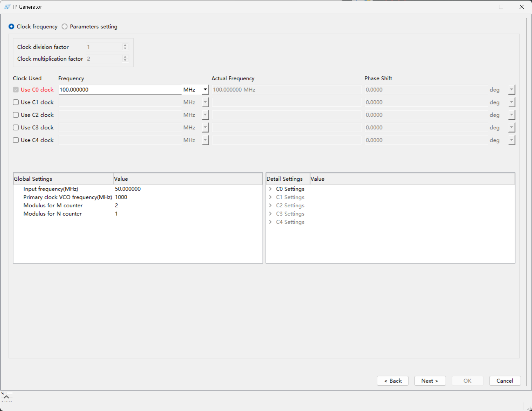This screenshot has height=411, width=532.
Task: Click the IP Generator title bar icon
Action: (7, 7)
